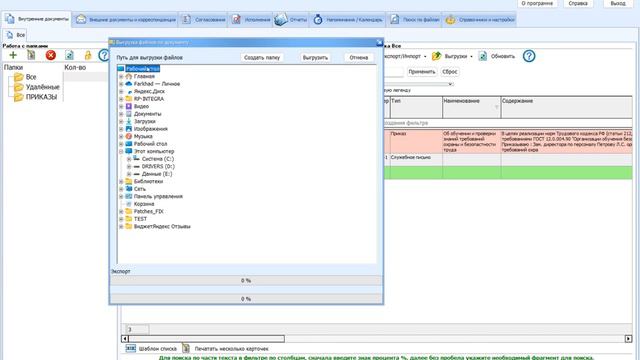Expand the Farkhad — Личное node

(121, 84)
